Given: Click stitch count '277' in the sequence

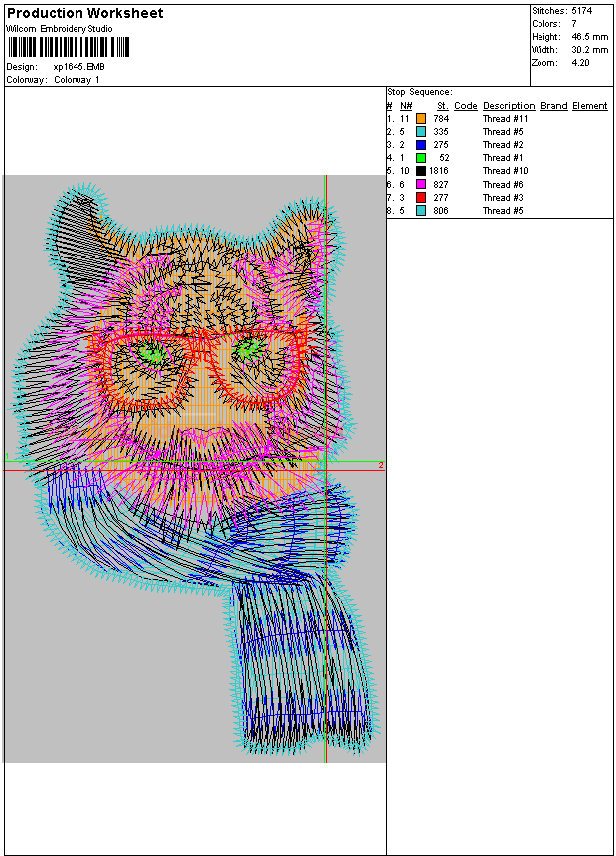Looking at the screenshot, I should (441, 198).
